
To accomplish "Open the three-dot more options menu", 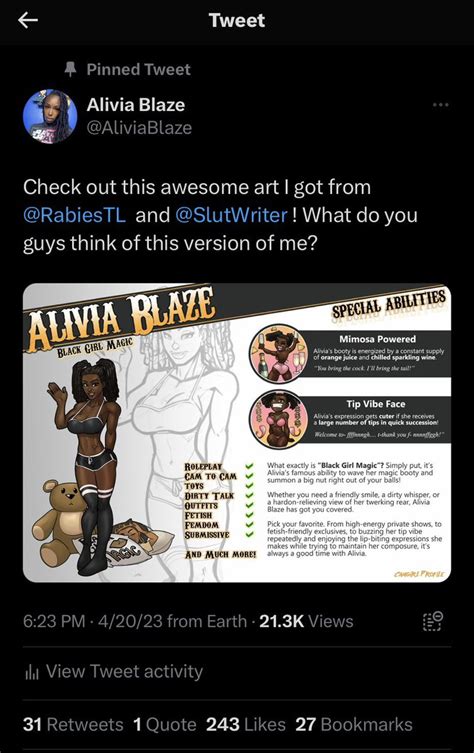I will point(440,105).
